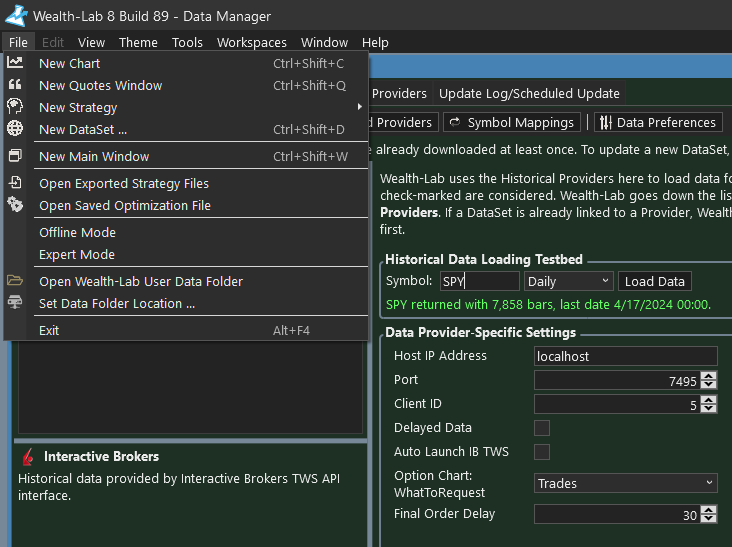Click the New Quotes Window quote icon
Screen dimensions: 732x547
point(15,85)
